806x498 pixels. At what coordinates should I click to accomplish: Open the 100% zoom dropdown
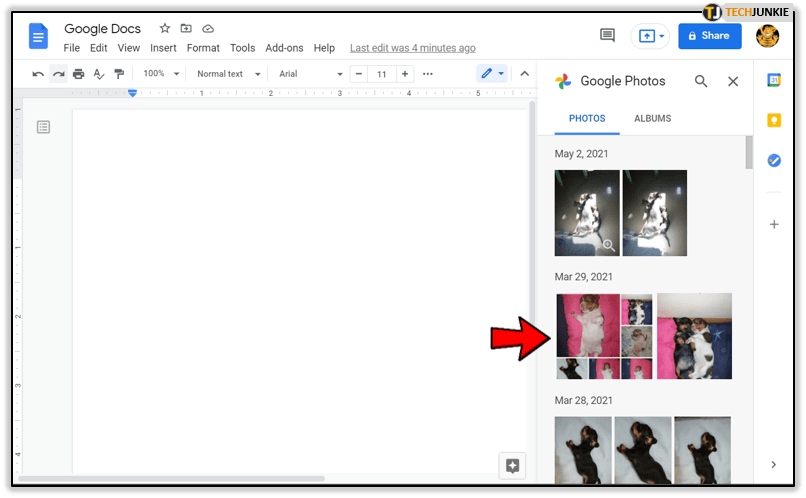[x=161, y=74]
